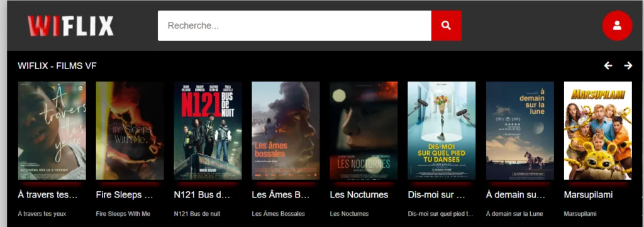Focus the Recherche search field
The image size is (644, 227).
(294, 25)
